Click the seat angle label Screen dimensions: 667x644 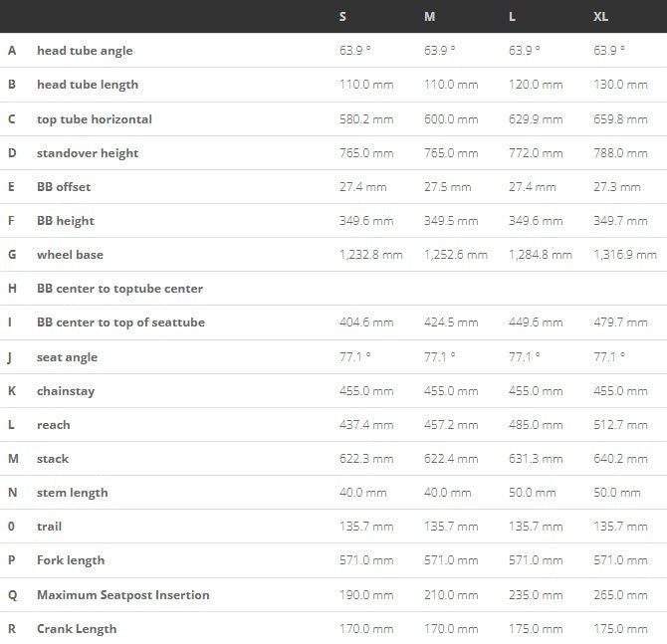click(x=68, y=357)
